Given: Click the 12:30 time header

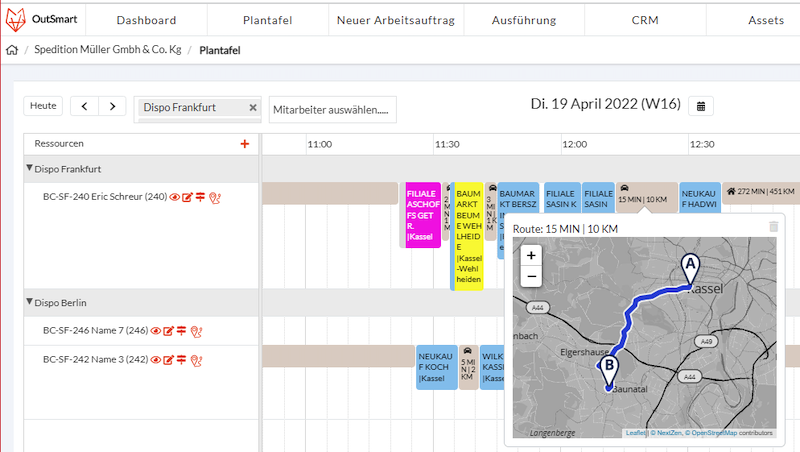Looking at the screenshot, I should click(702, 144).
